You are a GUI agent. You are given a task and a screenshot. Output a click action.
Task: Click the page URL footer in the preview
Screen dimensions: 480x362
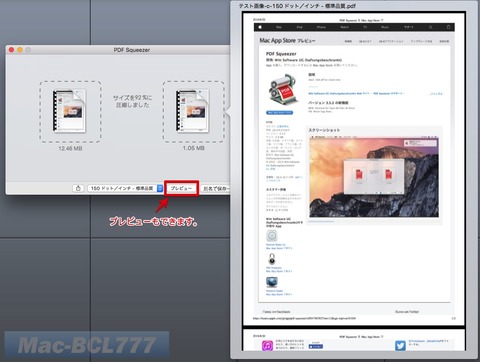coord(304,318)
